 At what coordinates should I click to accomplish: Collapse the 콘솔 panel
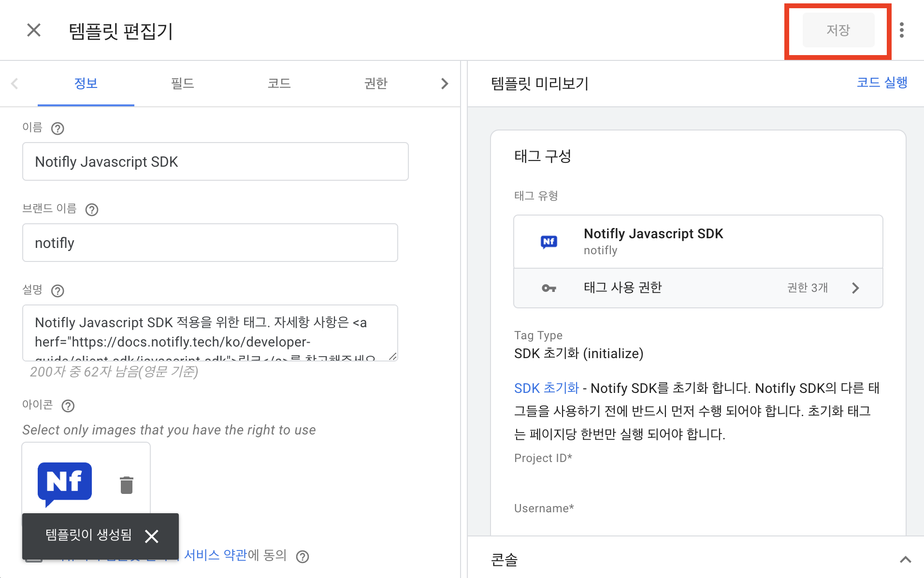coord(906,559)
